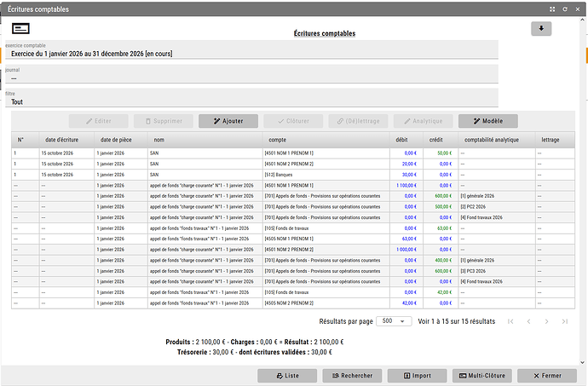Image resolution: width=588 pixels, height=386 pixels.
Task: Click the (Dé)lettrage button
Action: click(358, 121)
